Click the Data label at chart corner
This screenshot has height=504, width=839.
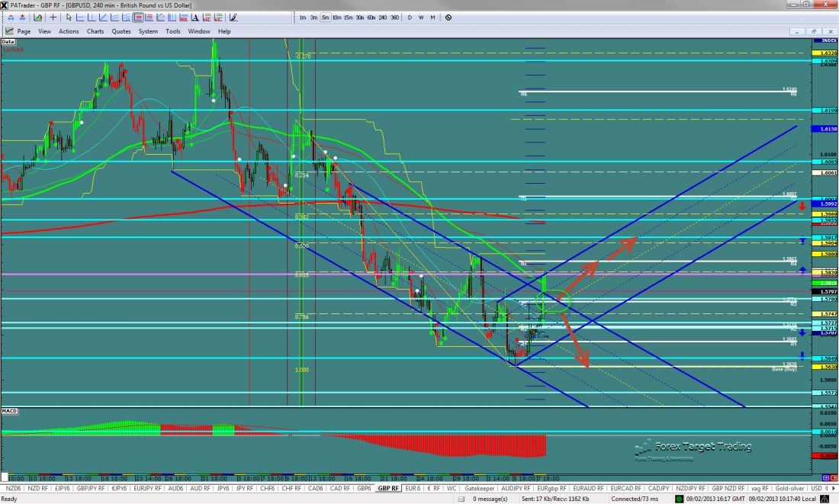8,40
